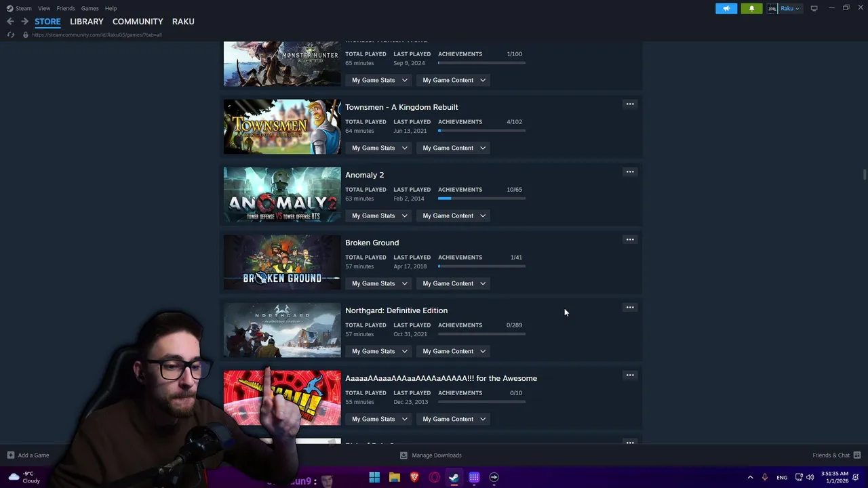Open the weather widget on taskbar
The image size is (868, 488).
[24, 477]
